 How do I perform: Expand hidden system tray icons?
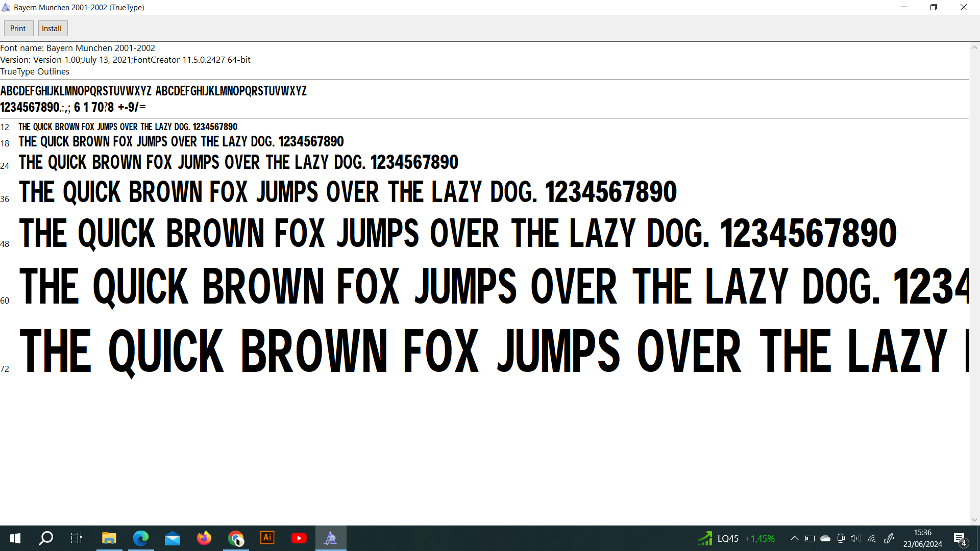pos(794,538)
